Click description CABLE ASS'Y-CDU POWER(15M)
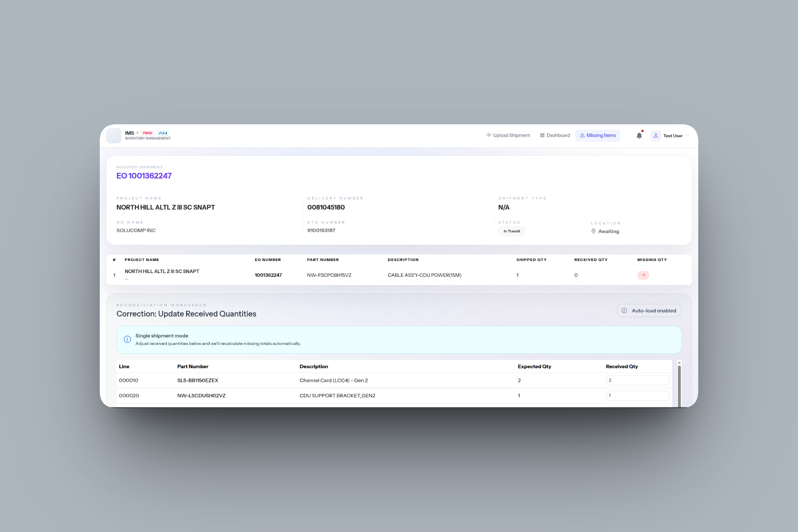This screenshot has width=798, height=532. coord(424,275)
